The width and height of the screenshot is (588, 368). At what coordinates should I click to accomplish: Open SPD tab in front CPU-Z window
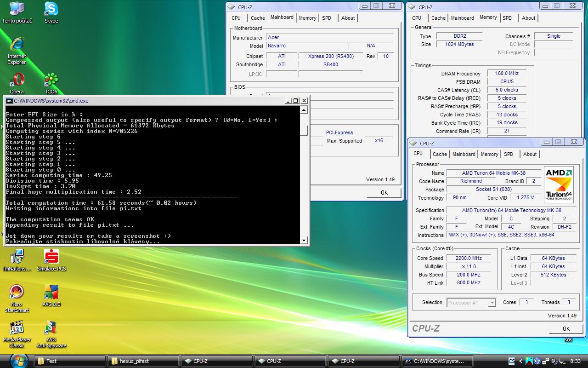(x=509, y=154)
